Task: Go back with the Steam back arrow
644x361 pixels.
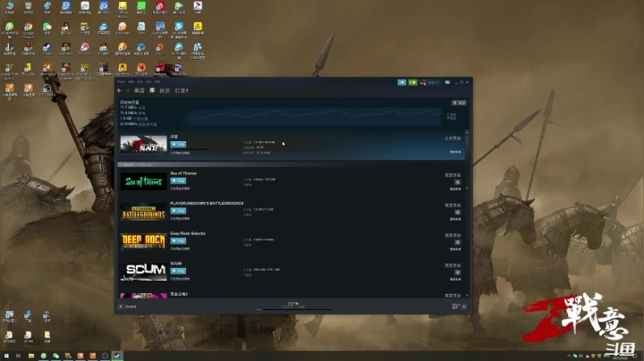Action: pos(119,90)
